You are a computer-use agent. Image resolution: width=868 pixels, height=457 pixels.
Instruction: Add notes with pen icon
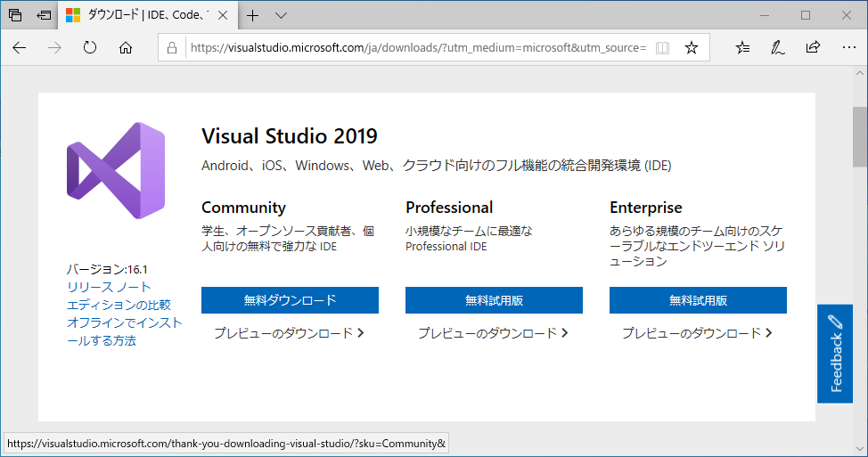click(778, 47)
